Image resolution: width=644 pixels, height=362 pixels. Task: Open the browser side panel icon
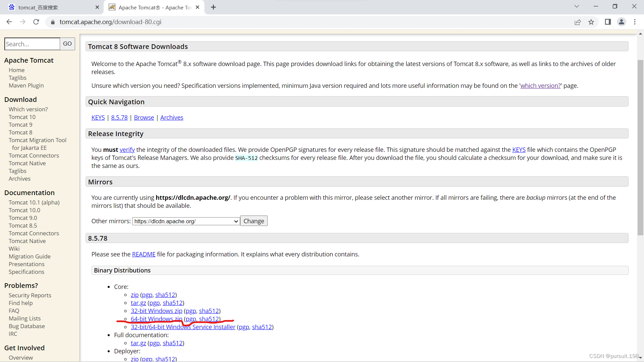(608, 22)
